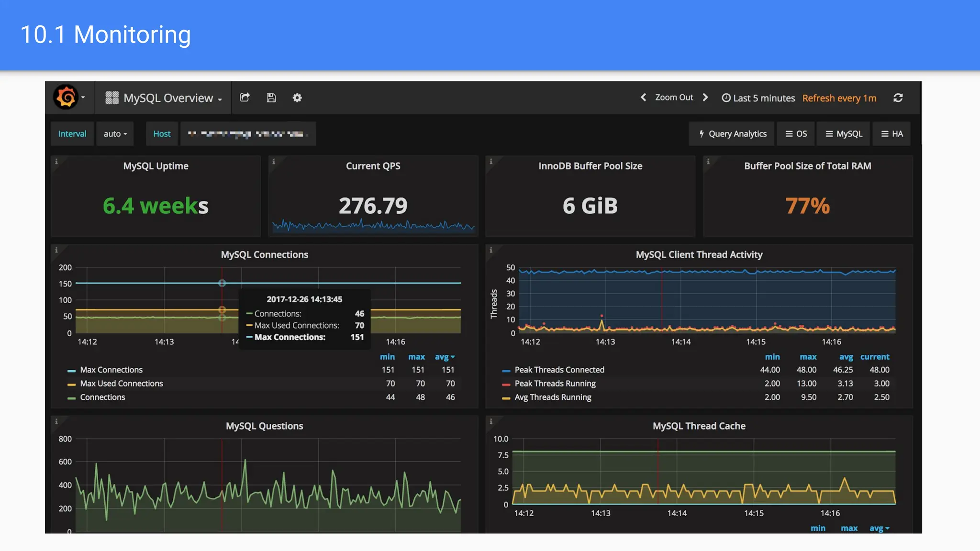
Task: Open MySQL Connections panel title menu
Action: pos(265,254)
